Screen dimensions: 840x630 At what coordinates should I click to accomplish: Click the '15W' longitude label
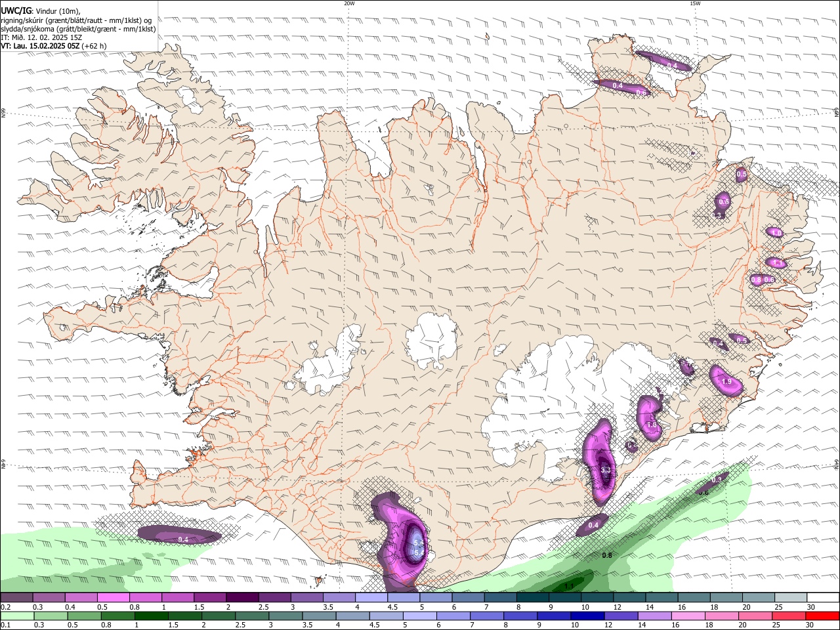tap(694, 3)
